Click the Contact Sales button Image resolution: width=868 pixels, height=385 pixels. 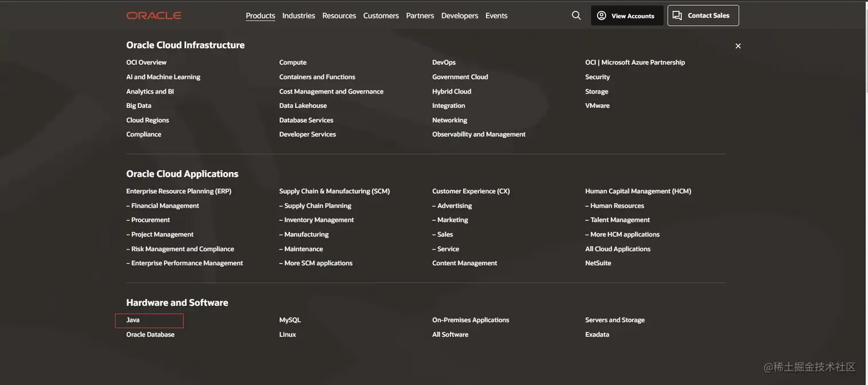[x=703, y=15]
